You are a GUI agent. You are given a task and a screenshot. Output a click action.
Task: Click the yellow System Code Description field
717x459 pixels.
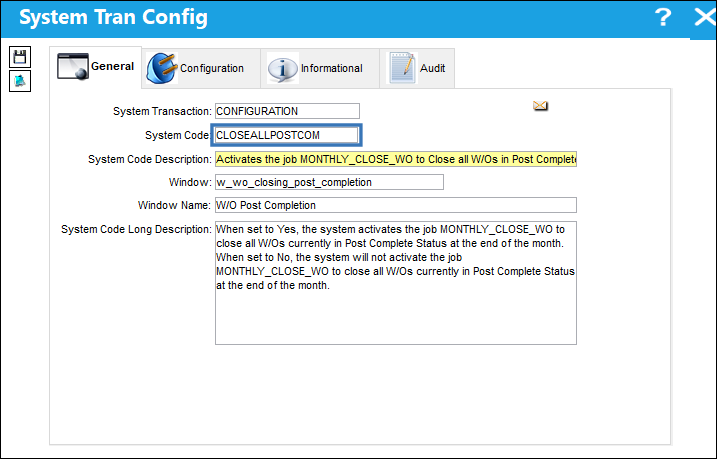(396, 159)
